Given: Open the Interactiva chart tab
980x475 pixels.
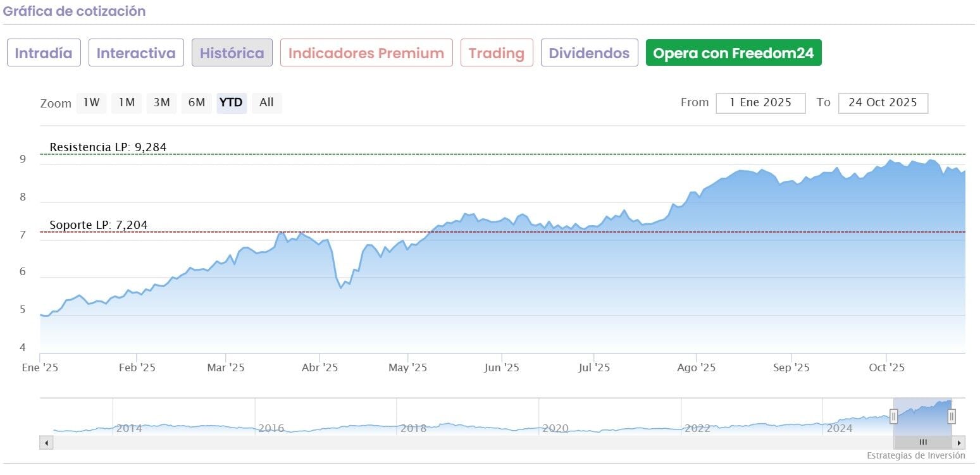Looking at the screenshot, I should point(136,53).
